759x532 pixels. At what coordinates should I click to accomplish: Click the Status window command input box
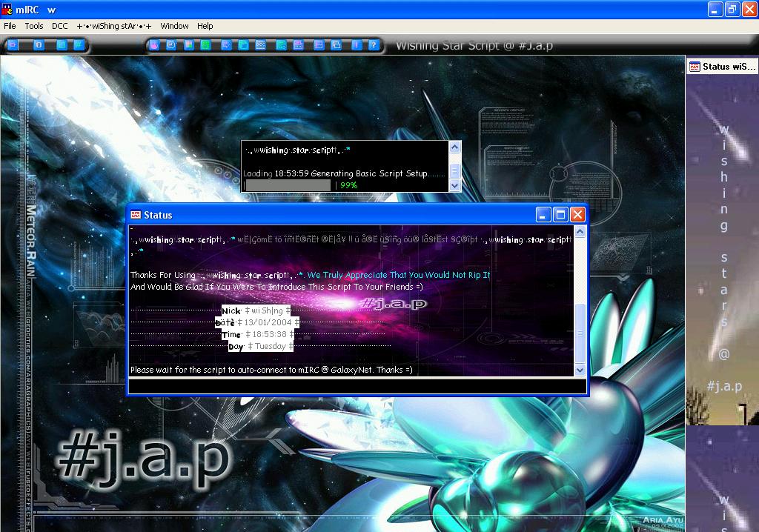357,386
